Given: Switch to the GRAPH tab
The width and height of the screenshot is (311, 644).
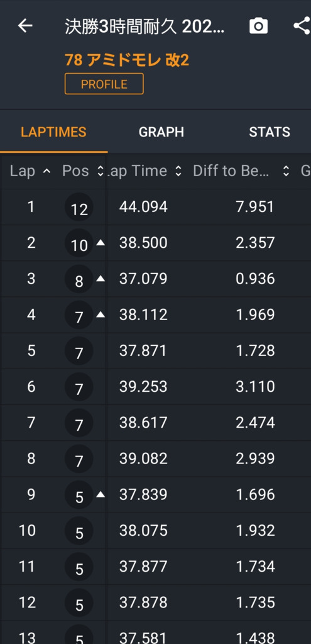Looking at the screenshot, I should [161, 132].
